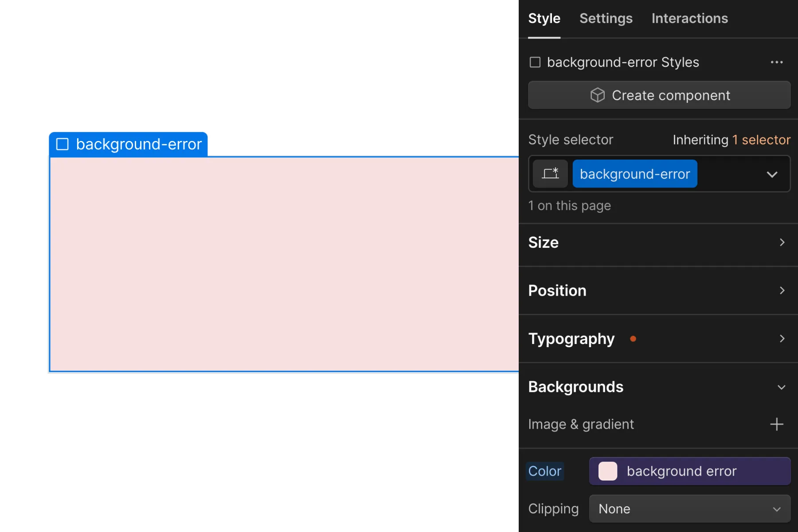Open the Settings tab
798x532 pixels.
click(x=606, y=19)
